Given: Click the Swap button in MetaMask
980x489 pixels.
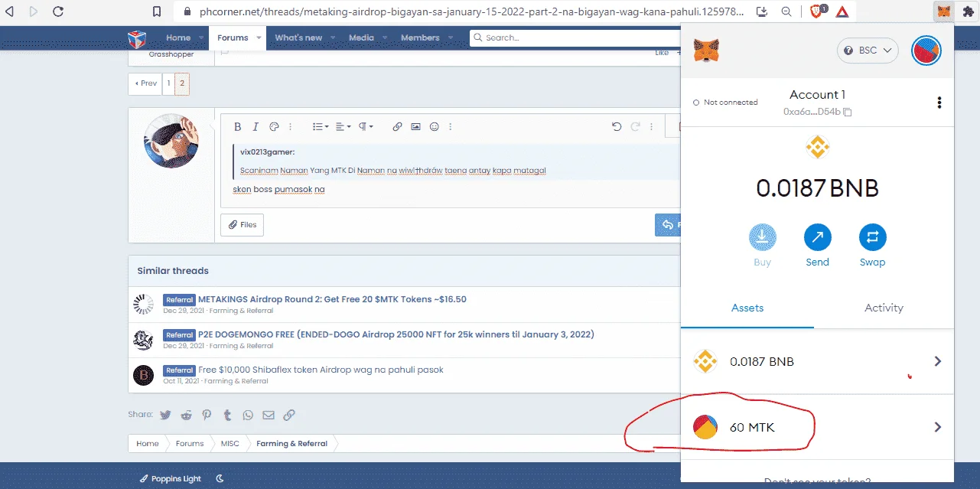Looking at the screenshot, I should [x=872, y=246].
